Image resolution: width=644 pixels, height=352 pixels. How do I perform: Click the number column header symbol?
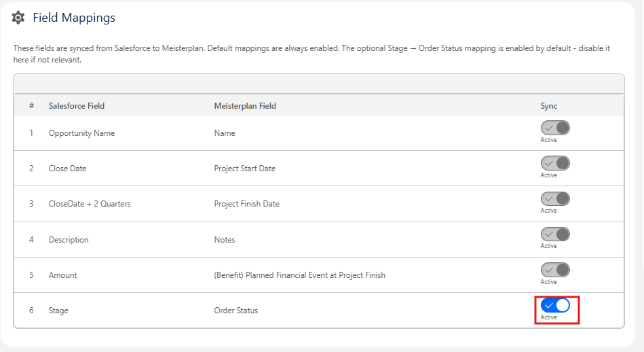coord(31,106)
